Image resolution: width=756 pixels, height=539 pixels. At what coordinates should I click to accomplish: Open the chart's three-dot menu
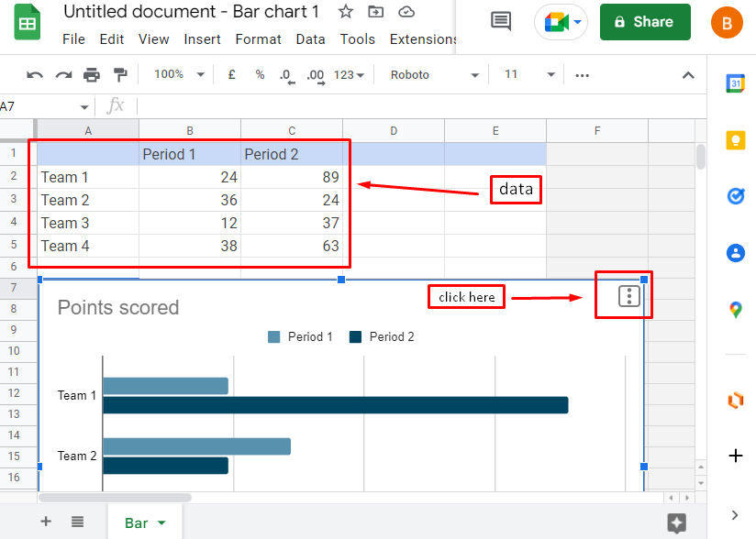628,296
